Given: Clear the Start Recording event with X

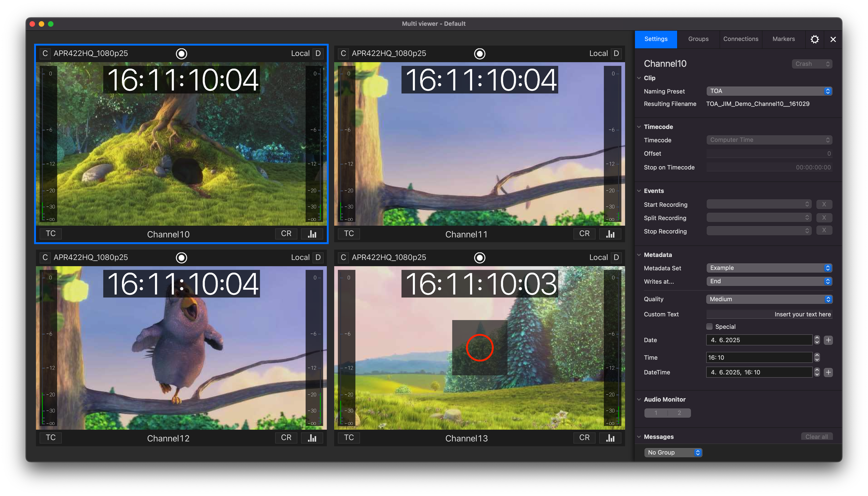Looking at the screenshot, I should 824,204.
